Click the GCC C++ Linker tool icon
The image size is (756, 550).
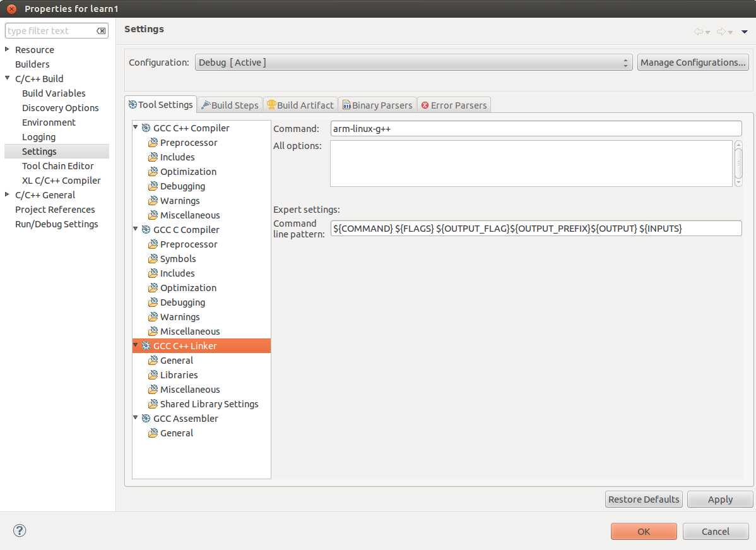pyautogui.click(x=146, y=345)
